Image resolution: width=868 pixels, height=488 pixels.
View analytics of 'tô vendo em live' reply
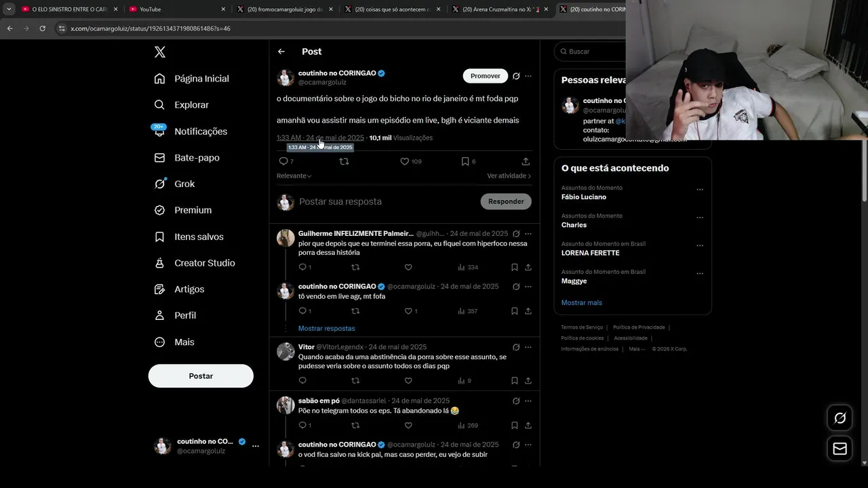pos(468,311)
